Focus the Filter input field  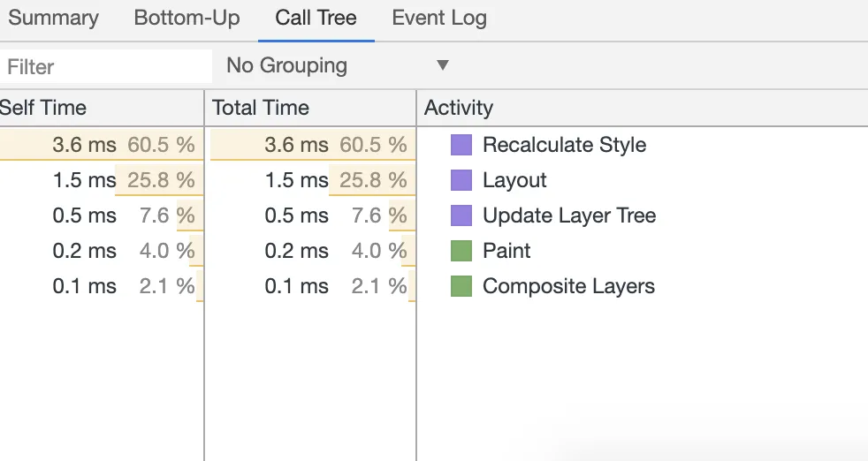(106, 66)
